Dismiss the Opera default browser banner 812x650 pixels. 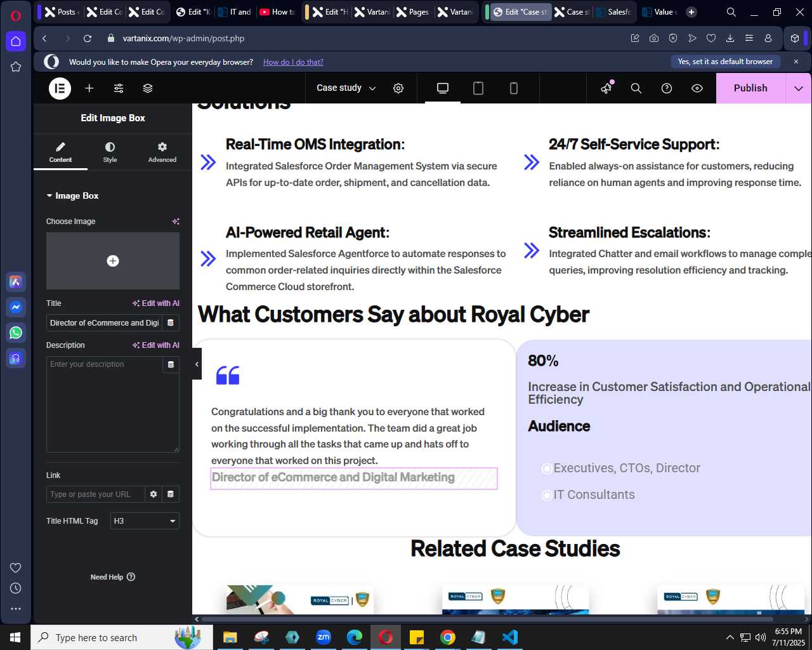pos(796,62)
